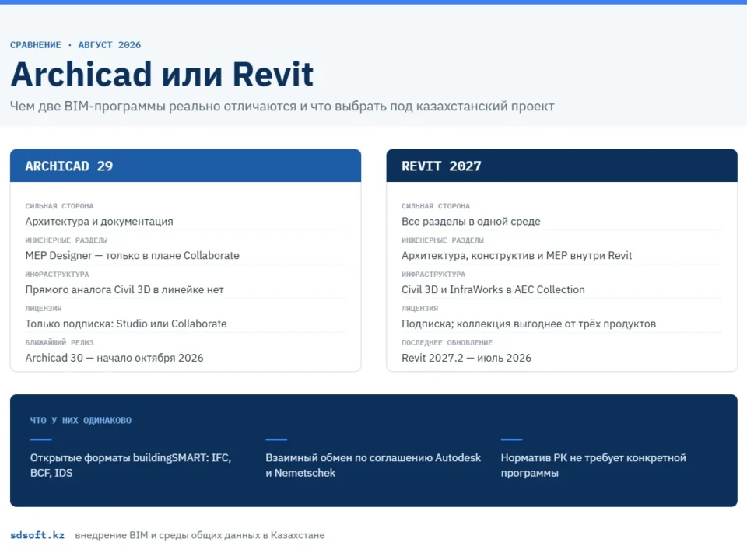Select 'Архитектура, конструктив и MEP внутри Revit'

(517, 256)
